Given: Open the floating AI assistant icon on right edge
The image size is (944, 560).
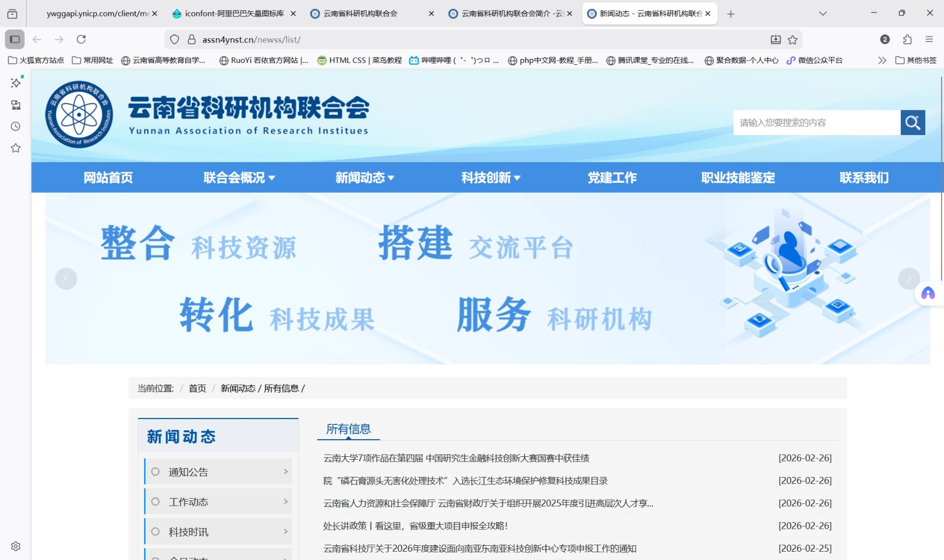Looking at the screenshot, I should pyautogui.click(x=928, y=293).
